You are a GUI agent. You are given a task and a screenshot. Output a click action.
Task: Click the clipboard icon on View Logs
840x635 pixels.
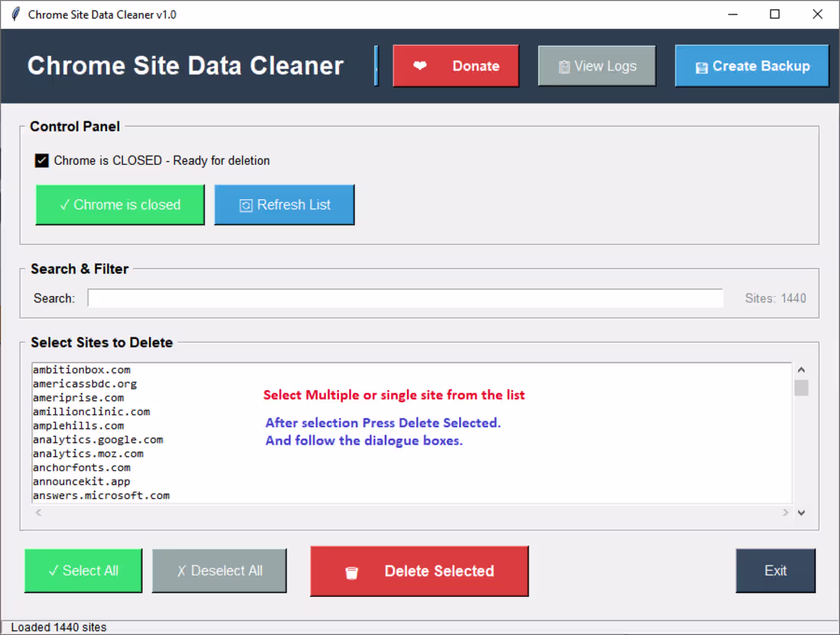pos(564,67)
